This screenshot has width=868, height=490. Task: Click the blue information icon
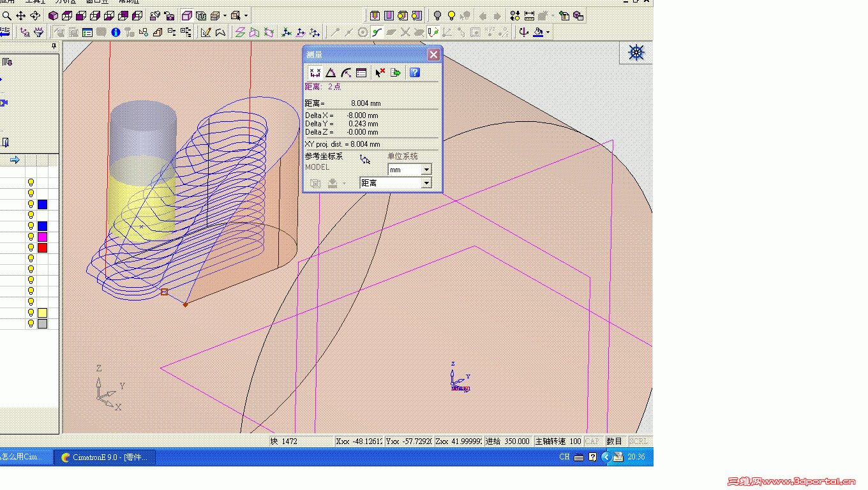[116, 32]
